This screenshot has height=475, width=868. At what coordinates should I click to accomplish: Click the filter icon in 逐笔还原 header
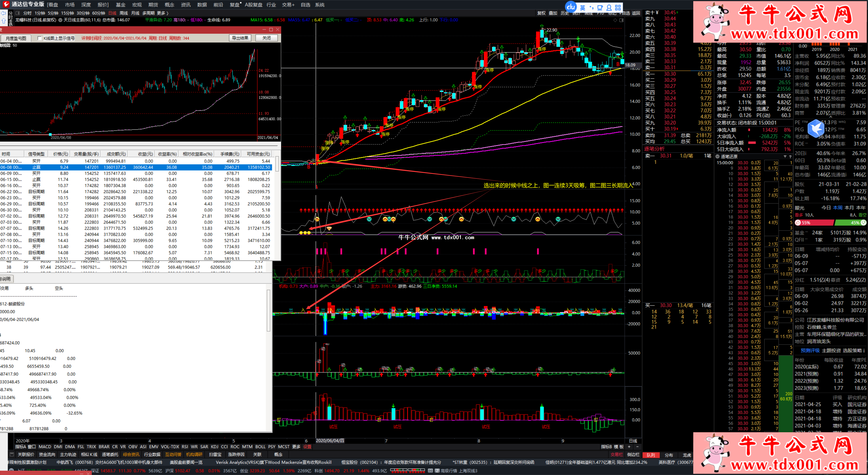click(785, 157)
